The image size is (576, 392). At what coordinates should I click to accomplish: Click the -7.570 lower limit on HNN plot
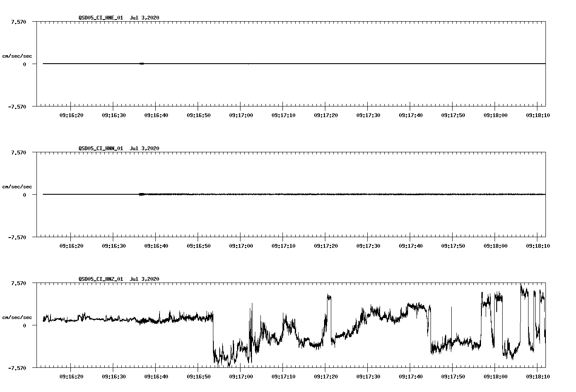[x=17, y=237]
